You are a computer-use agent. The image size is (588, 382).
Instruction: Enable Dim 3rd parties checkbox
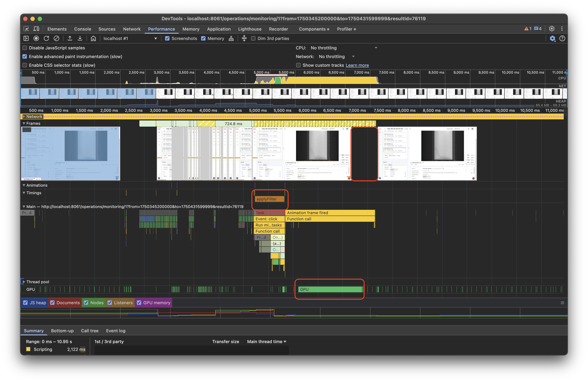(253, 38)
